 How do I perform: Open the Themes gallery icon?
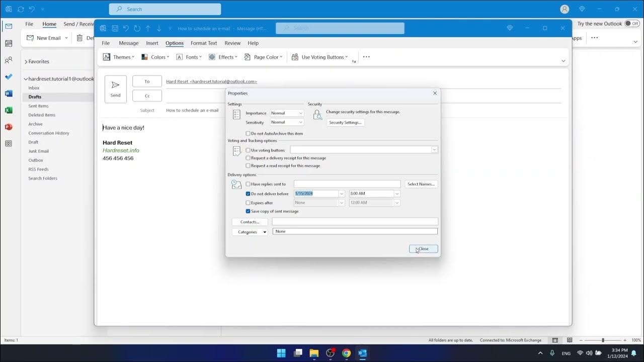pos(106,56)
